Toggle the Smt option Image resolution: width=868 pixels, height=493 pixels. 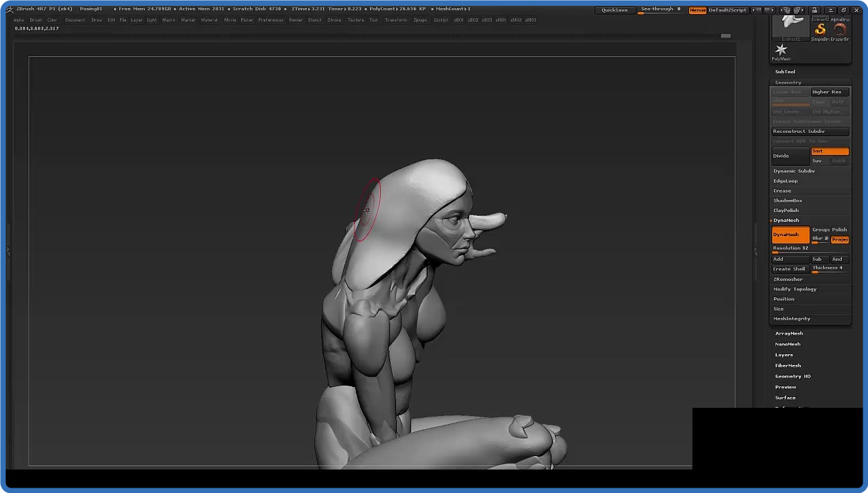click(x=830, y=151)
